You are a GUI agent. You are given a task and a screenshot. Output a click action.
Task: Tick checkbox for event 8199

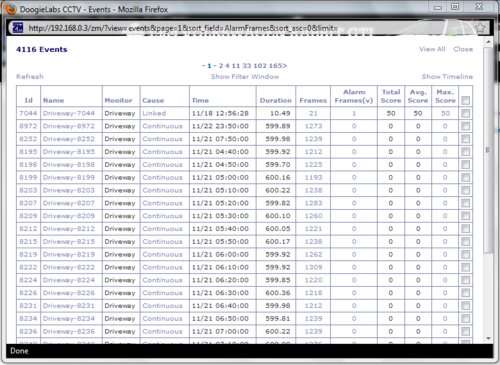pos(465,177)
